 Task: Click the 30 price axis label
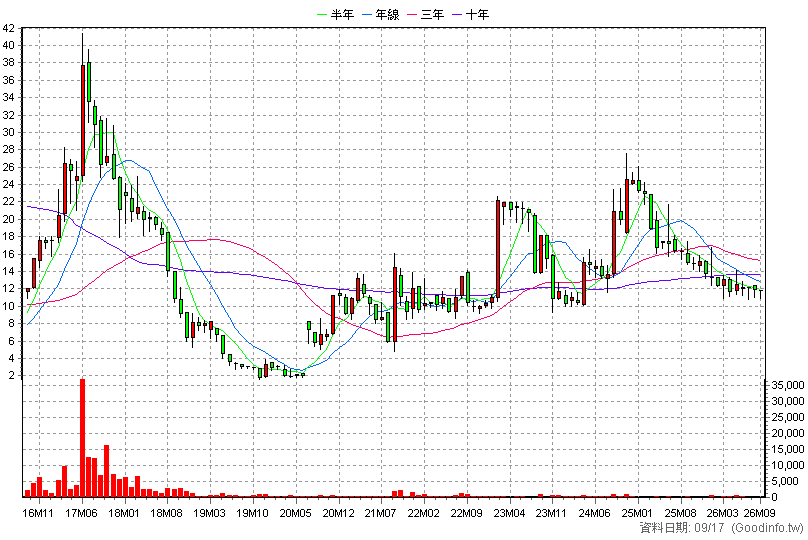pyautogui.click(x=9, y=132)
